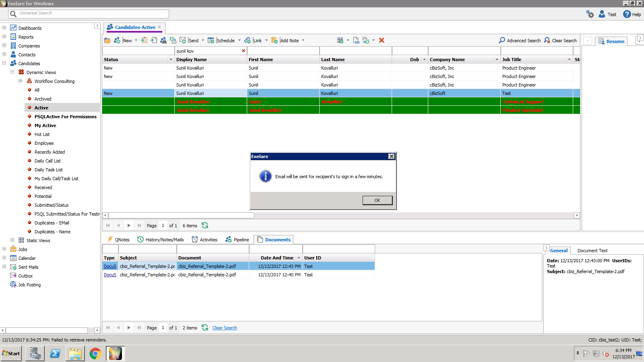
Task: Open the New button dropdown arrow
Action: [136, 40]
